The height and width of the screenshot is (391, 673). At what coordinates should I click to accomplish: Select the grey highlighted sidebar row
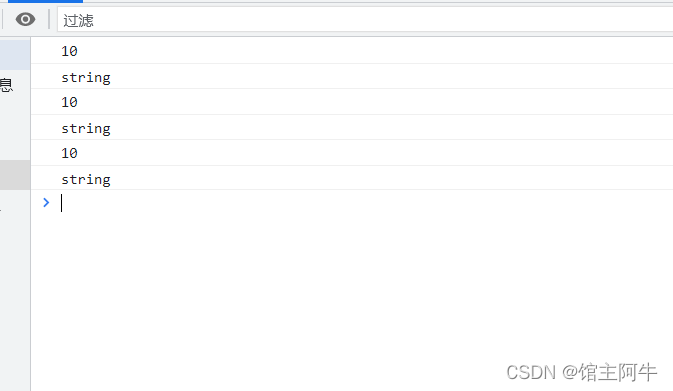[15, 175]
